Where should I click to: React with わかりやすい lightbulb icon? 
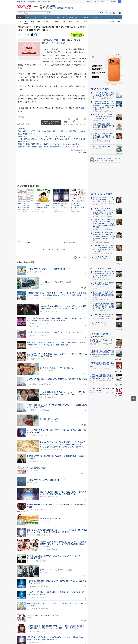pyautogui.click(x=74, y=122)
